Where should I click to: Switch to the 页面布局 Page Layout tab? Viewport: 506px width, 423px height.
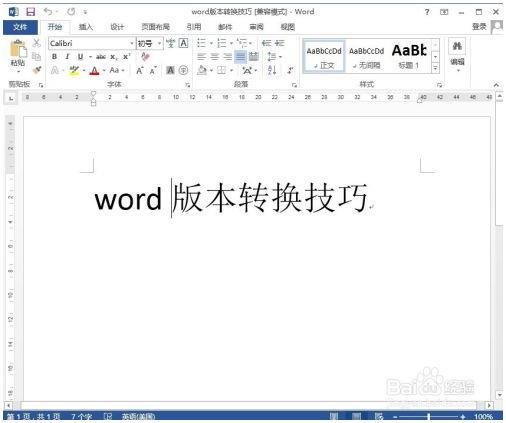pyautogui.click(x=155, y=27)
